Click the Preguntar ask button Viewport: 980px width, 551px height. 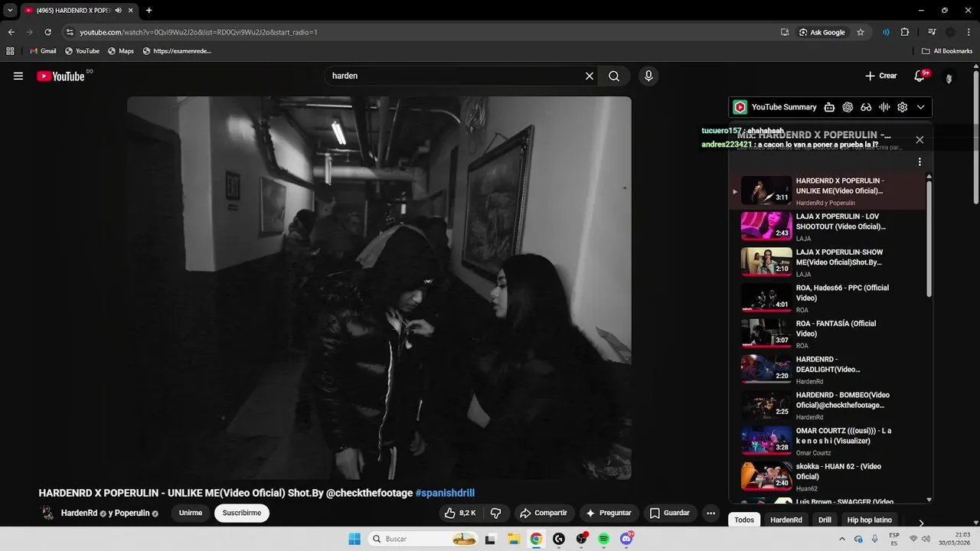point(608,513)
